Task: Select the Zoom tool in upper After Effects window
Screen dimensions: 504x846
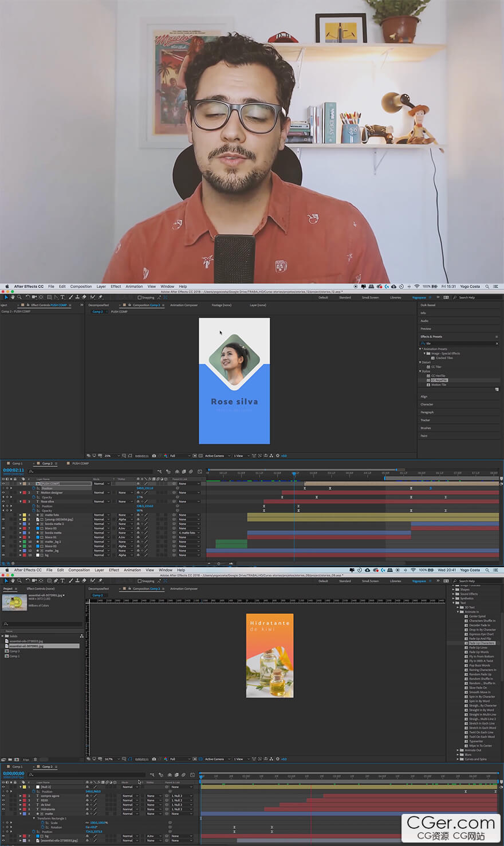Action: coord(19,297)
